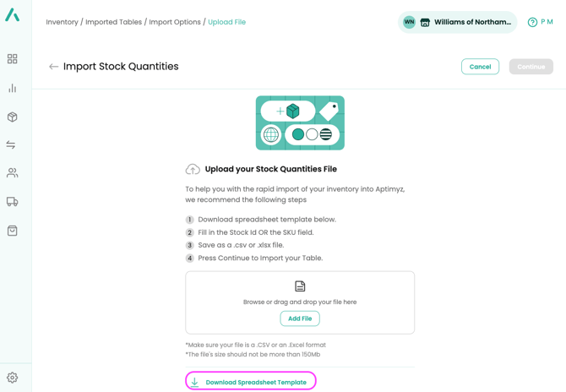The image size is (566, 392).
Task: Open the transfers arrows icon in sidebar
Action: pyautogui.click(x=12, y=145)
